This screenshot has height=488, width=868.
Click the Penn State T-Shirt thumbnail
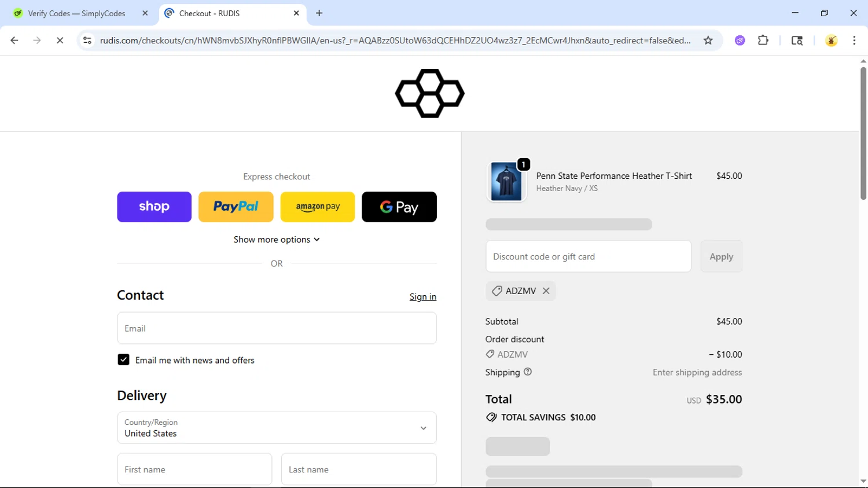click(506, 182)
